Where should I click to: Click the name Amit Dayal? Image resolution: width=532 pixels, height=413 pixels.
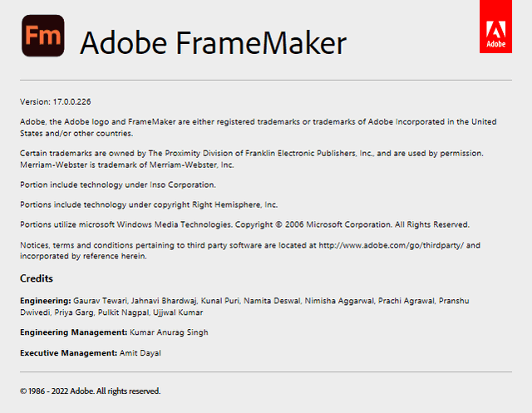tap(141, 353)
